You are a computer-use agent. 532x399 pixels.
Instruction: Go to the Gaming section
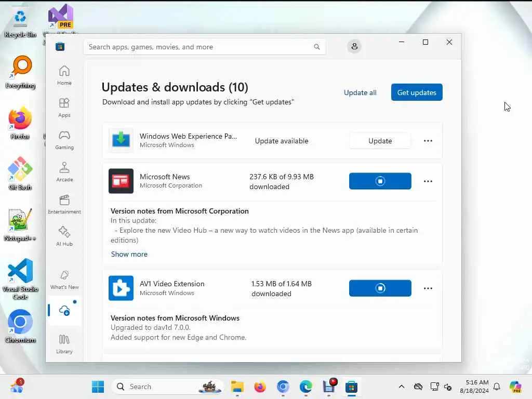tap(64, 140)
